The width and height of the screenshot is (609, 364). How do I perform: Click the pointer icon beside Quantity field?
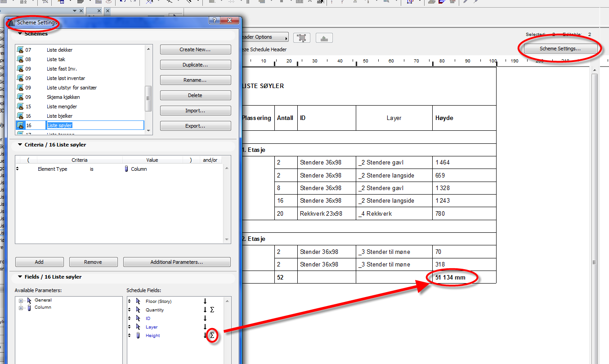coord(139,310)
